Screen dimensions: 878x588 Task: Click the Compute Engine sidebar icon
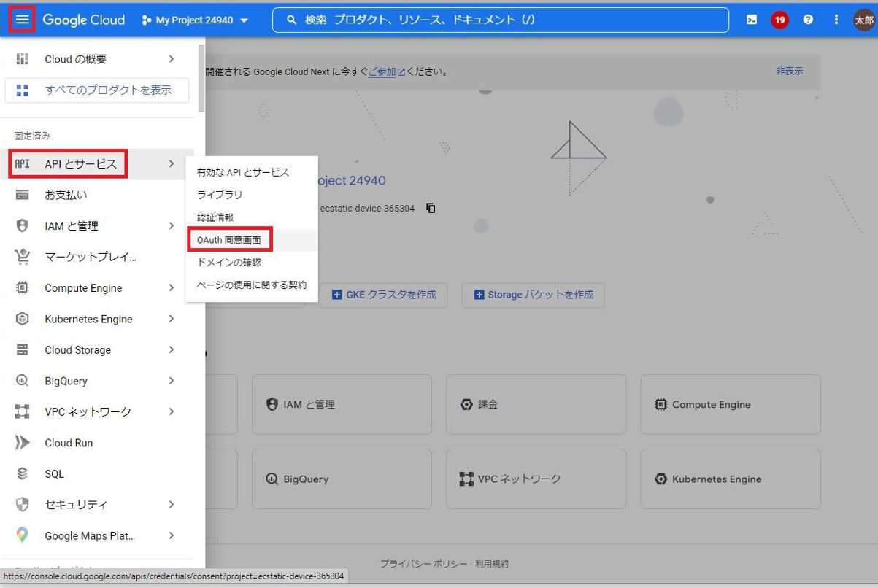tap(23, 288)
